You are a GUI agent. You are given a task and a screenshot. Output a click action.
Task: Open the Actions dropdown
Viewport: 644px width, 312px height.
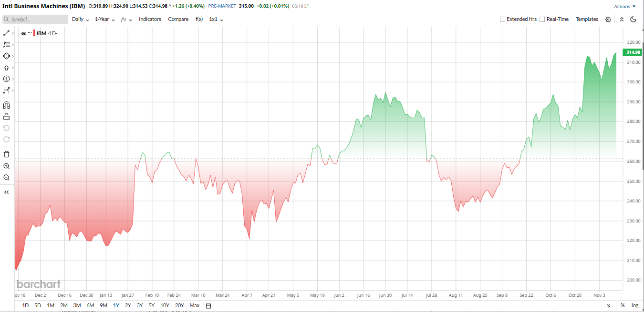click(x=625, y=7)
